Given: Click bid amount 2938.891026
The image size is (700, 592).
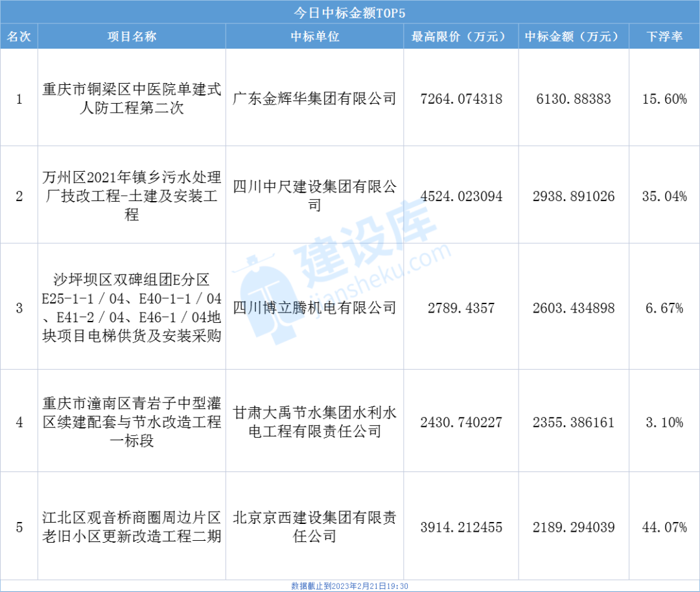Looking at the screenshot, I should tap(574, 196).
